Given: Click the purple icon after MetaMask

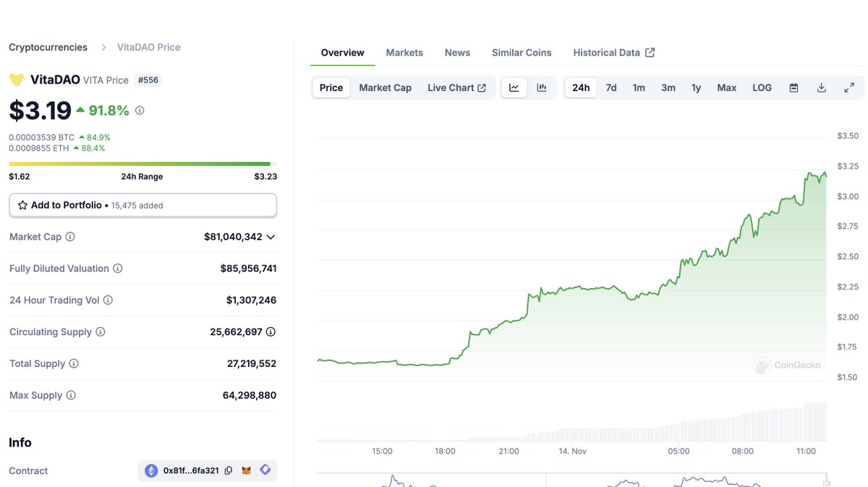Looking at the screenshot, I should pos(265,470).
